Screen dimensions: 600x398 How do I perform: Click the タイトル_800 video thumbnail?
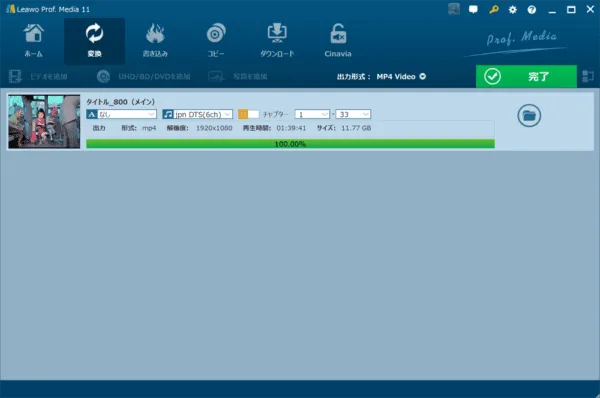(44, 122)
